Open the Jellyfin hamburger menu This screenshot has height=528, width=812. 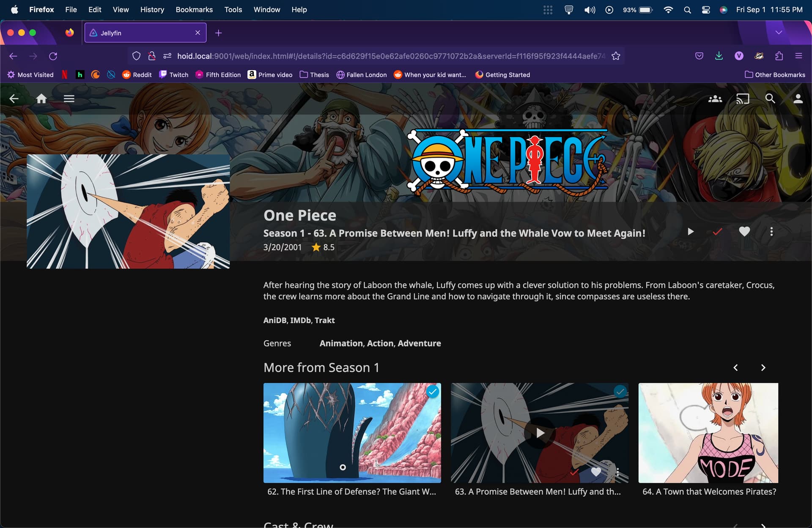point(69,99)
